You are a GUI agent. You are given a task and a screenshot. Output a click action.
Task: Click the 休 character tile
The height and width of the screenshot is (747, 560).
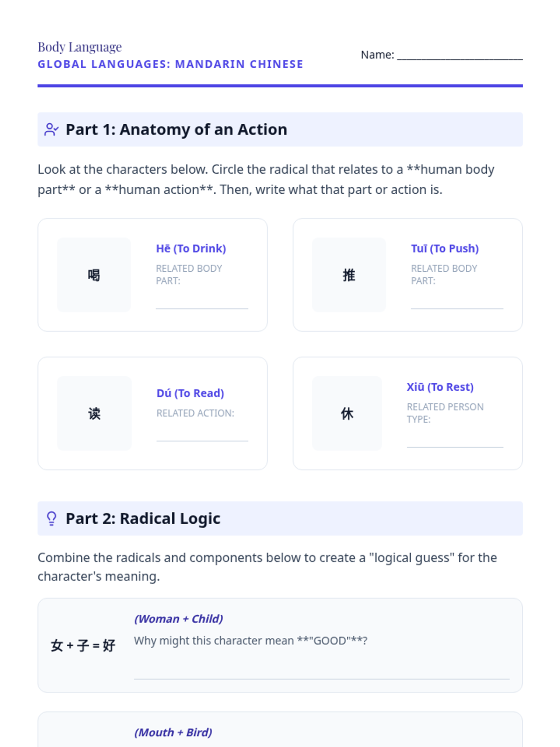(x=347, y=413)
